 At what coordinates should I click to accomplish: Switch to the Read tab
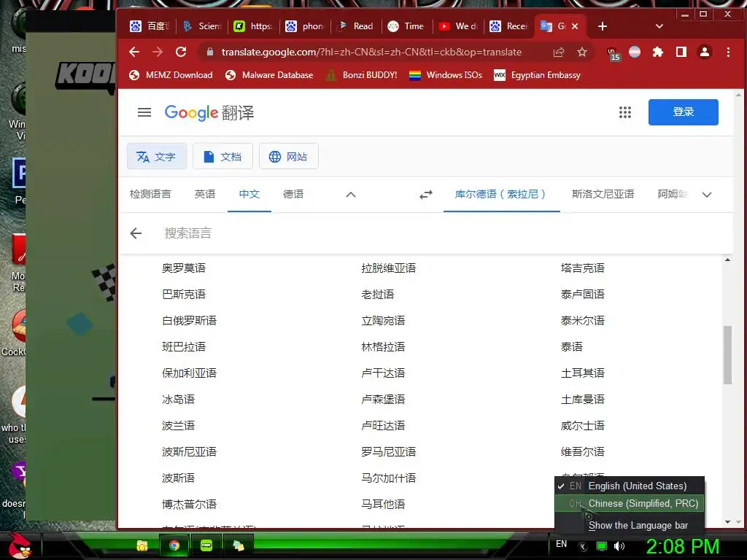pos(355,26)
